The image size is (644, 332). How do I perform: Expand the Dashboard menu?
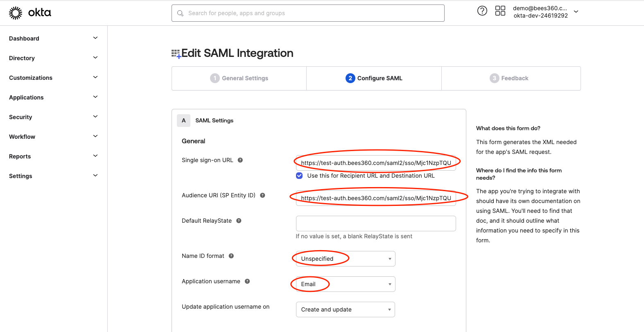pyautogui.click(x=95, y=38)
